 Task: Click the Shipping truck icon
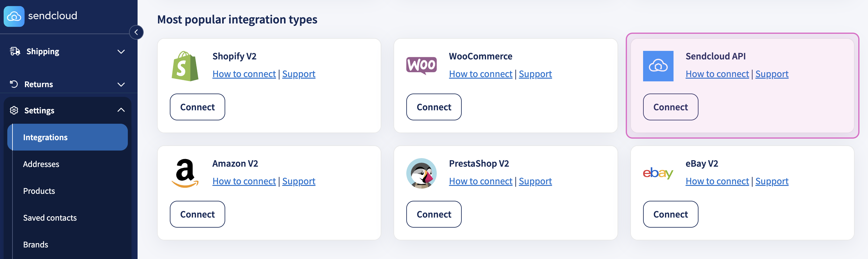[15, 51]
